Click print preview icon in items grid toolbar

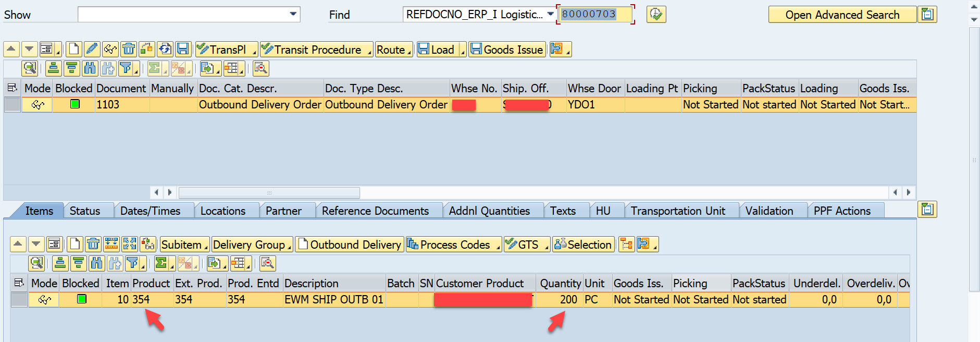click(267, 263)
